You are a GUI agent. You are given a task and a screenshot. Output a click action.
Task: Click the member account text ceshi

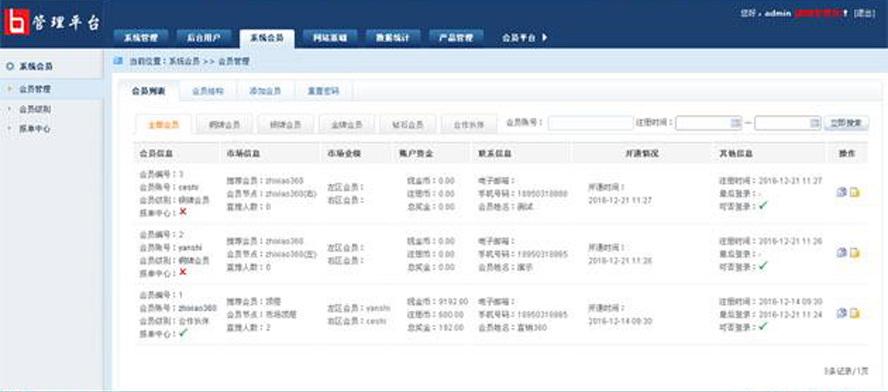point(189,187)
